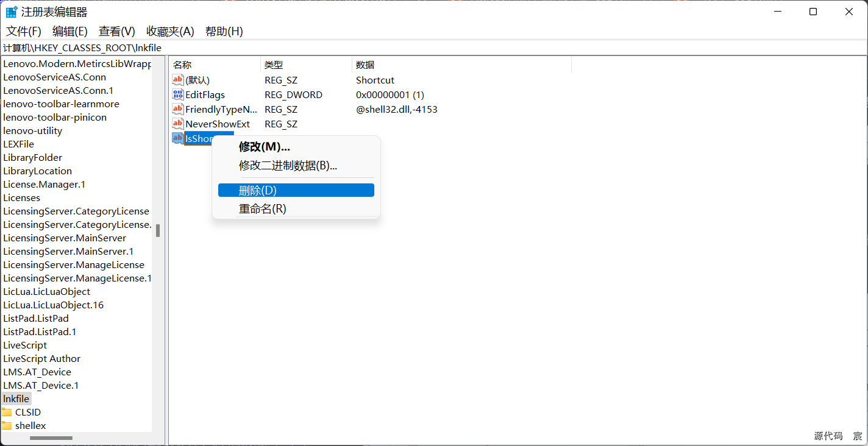The image size is (868, 446).
Task: Select the ListPad.ListPad.1 key
Action: tap(40, 331)
